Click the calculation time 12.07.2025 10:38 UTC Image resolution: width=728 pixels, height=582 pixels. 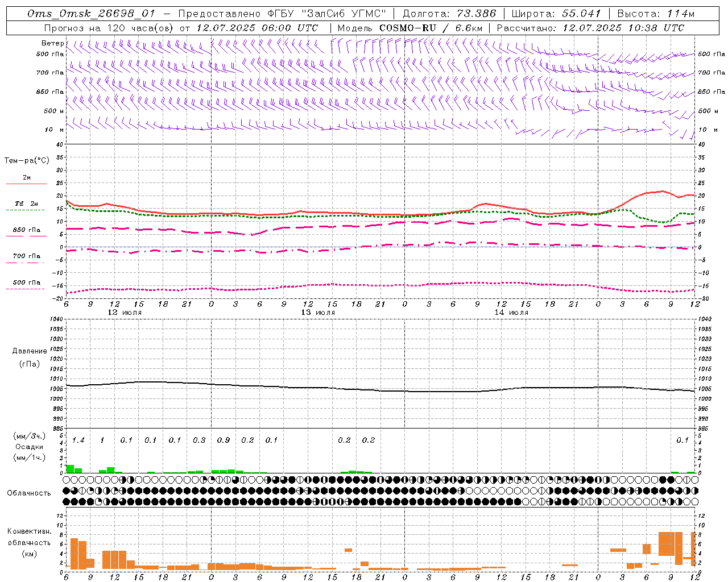pos(623,28)
